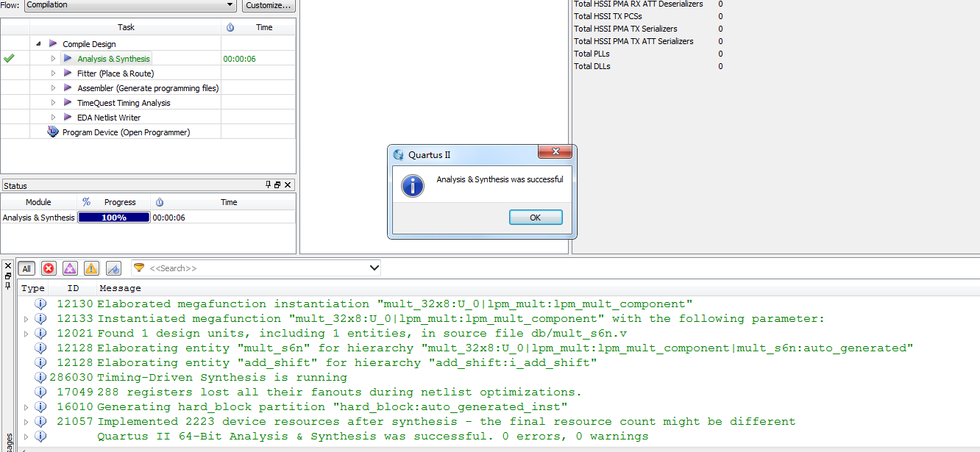Toggle the warning messages filter
The height and width of the screenshot is (452, 980).
91,268
